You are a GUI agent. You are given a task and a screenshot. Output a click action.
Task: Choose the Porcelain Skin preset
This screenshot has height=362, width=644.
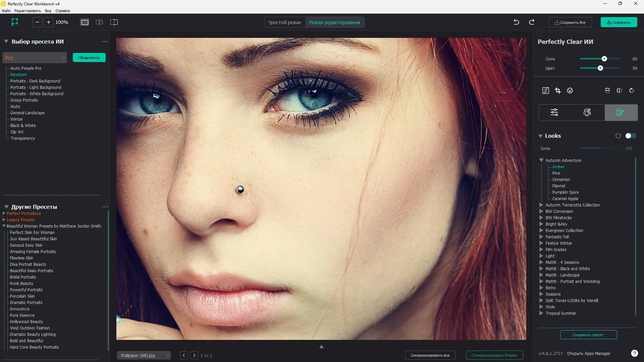[x=22, y=296]
